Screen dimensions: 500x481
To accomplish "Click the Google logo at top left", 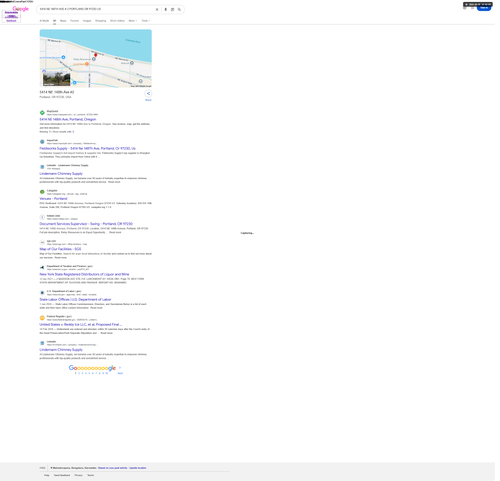I will click(21, 9).
